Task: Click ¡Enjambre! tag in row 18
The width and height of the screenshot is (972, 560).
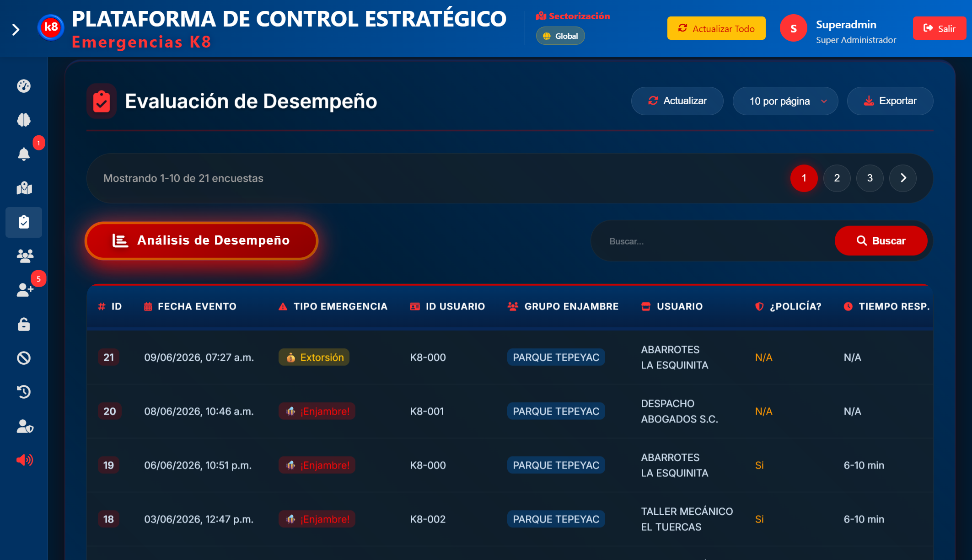Action: [317, 519]
